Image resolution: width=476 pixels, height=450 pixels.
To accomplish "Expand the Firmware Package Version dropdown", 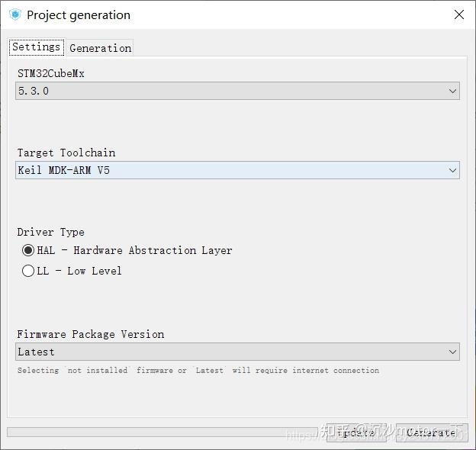I will click(x=237, y=352).
